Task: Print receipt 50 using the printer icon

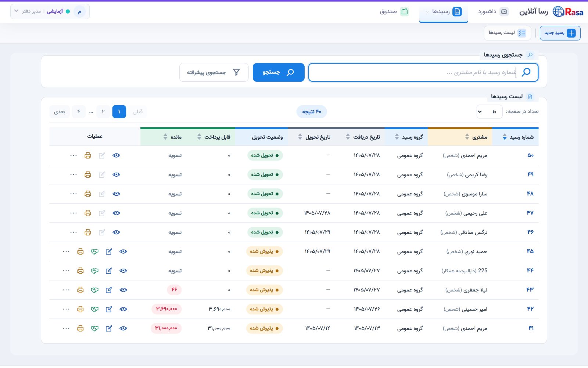Action: (87, 155)
